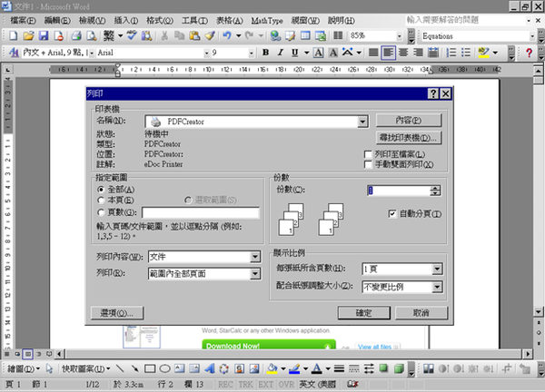
Task: Expand the printer name dropdown PDFCreator
Action: (362, 122)
